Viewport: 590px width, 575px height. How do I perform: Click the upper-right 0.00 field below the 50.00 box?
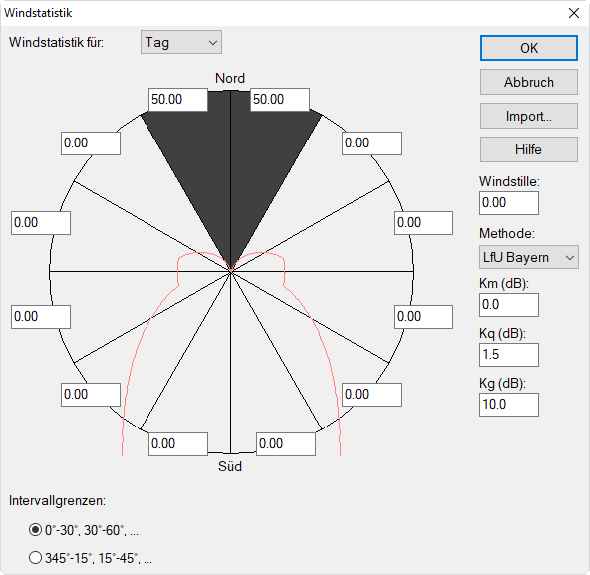point(372,143)
